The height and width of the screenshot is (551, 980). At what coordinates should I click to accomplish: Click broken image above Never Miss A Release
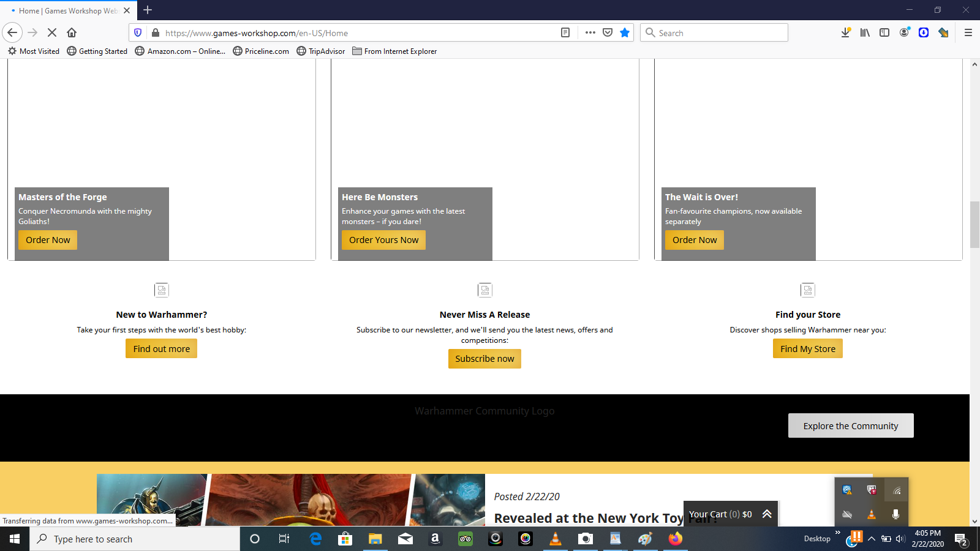pos(485,290)
